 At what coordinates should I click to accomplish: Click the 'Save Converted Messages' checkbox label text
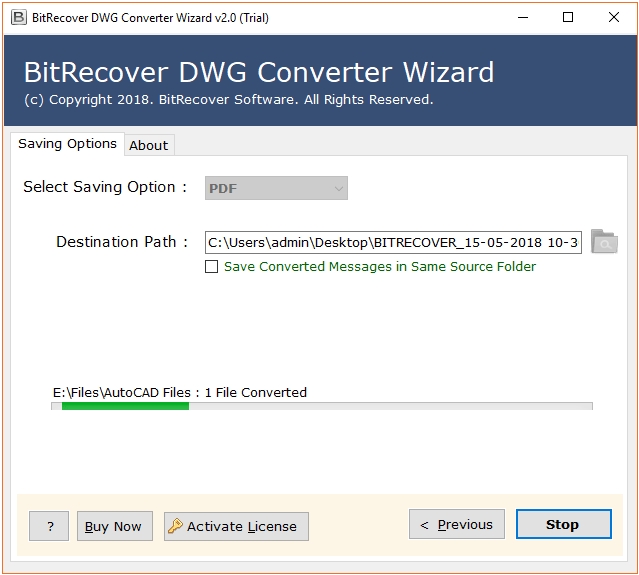click(380, 267)
